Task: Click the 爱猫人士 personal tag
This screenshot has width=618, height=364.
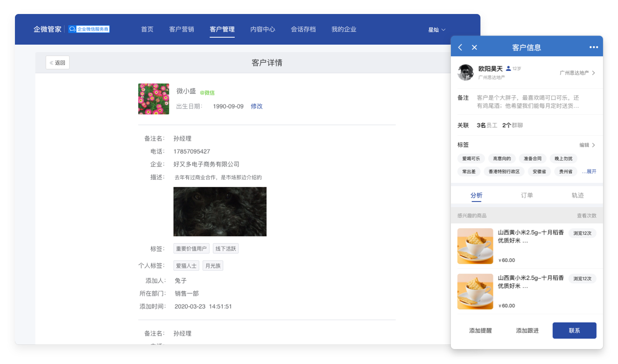Action: click(186, 266)
